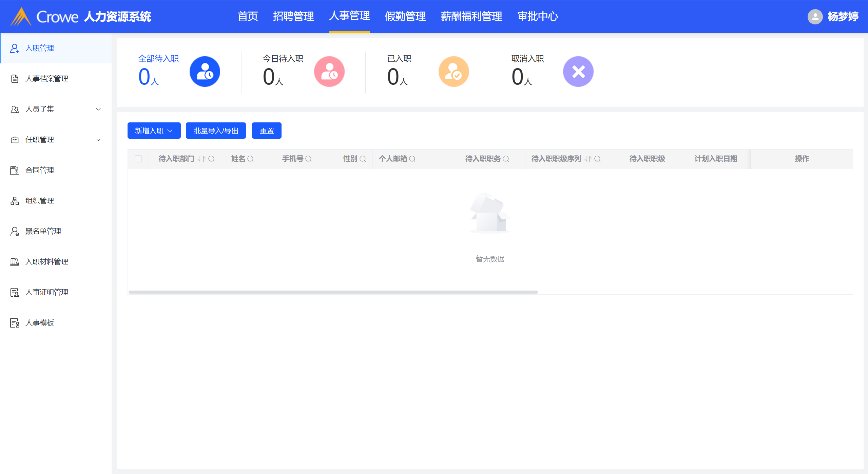The height and width of the screenshot is (474, 868).
Task: Expand the 任职管理 sidebar submenu
Action: (x=98, y=140)
